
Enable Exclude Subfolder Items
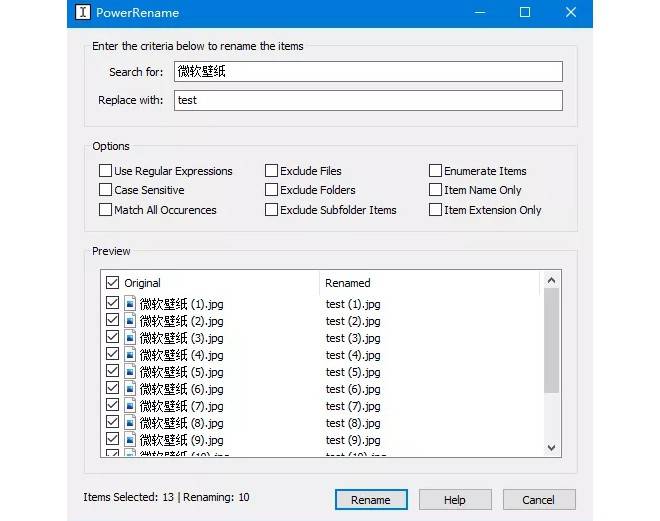[x=271, y=210]
